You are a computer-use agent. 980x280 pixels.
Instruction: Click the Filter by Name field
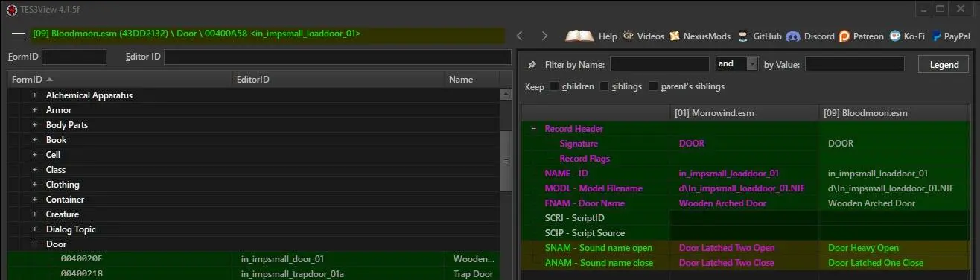click(x=660, y=64)
